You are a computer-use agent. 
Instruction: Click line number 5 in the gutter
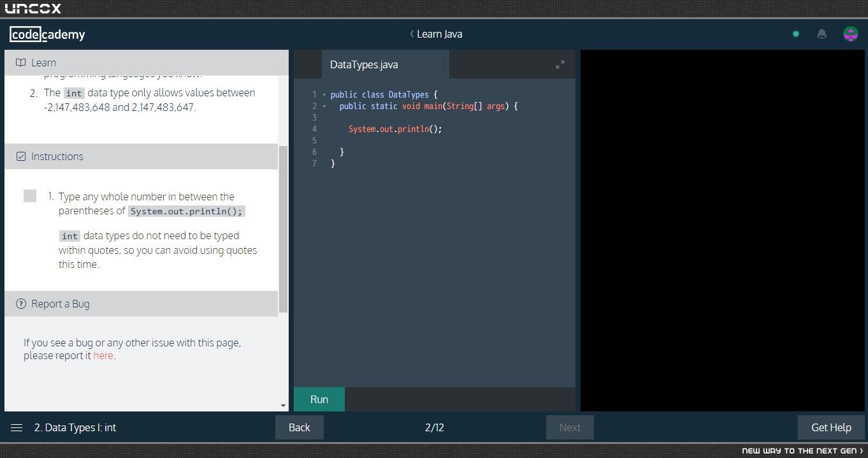314,141
